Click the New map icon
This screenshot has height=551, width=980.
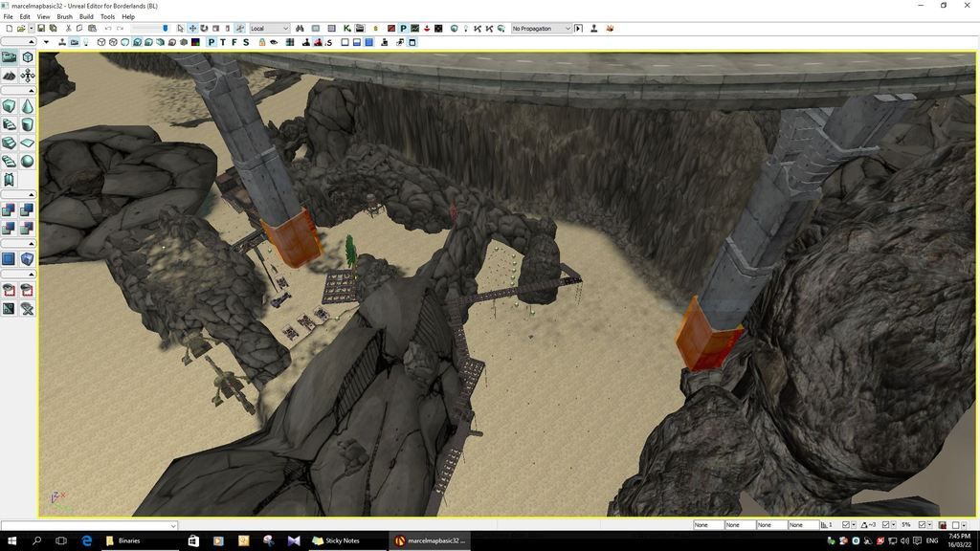9,28
